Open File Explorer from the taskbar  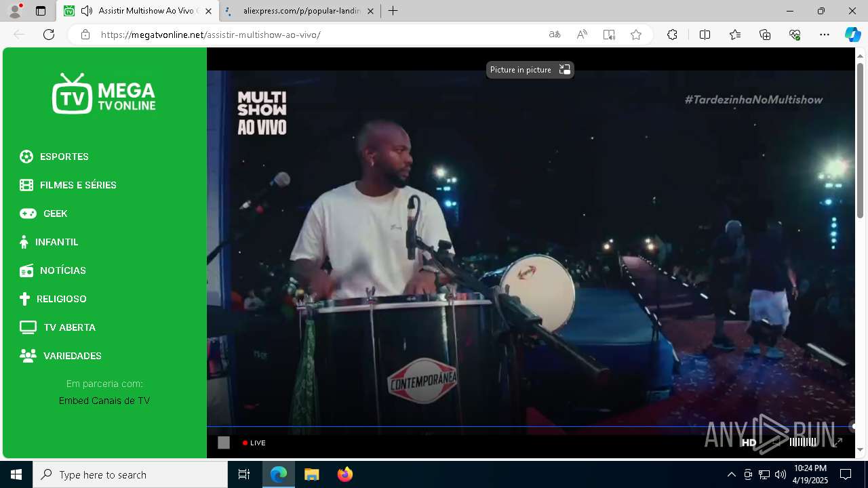312,474
